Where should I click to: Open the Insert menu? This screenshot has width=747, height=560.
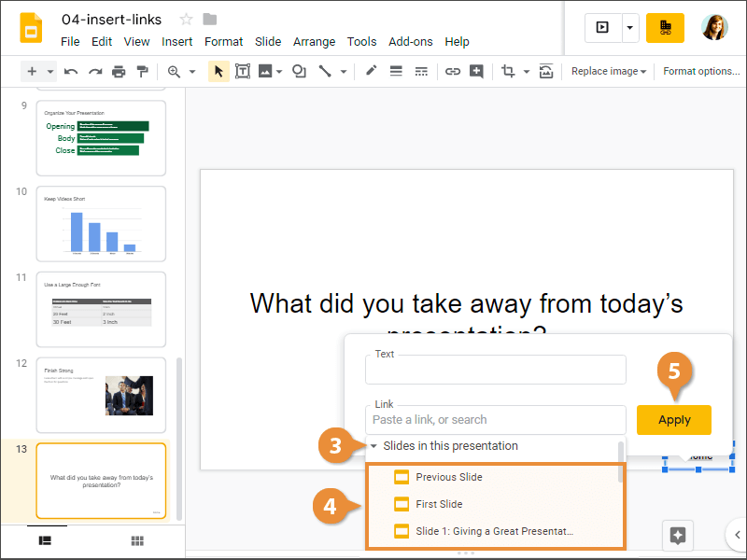point(176,42)
